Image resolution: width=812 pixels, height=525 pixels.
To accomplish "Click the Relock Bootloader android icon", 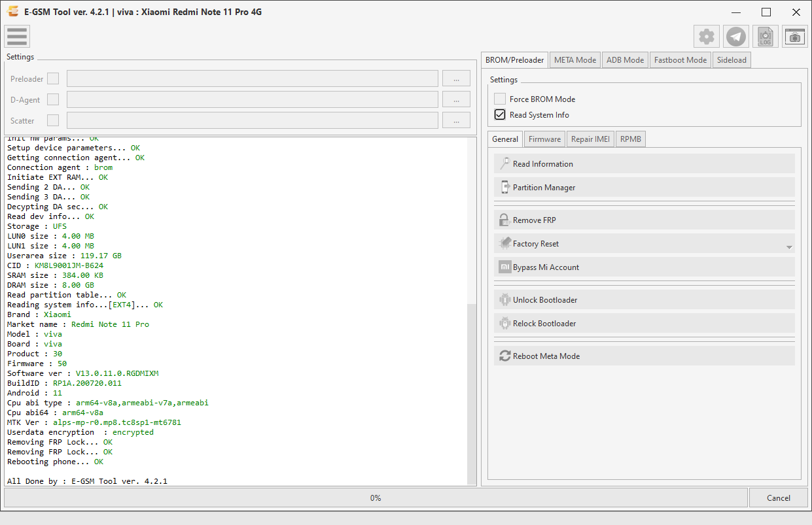I will click(504, 323).
